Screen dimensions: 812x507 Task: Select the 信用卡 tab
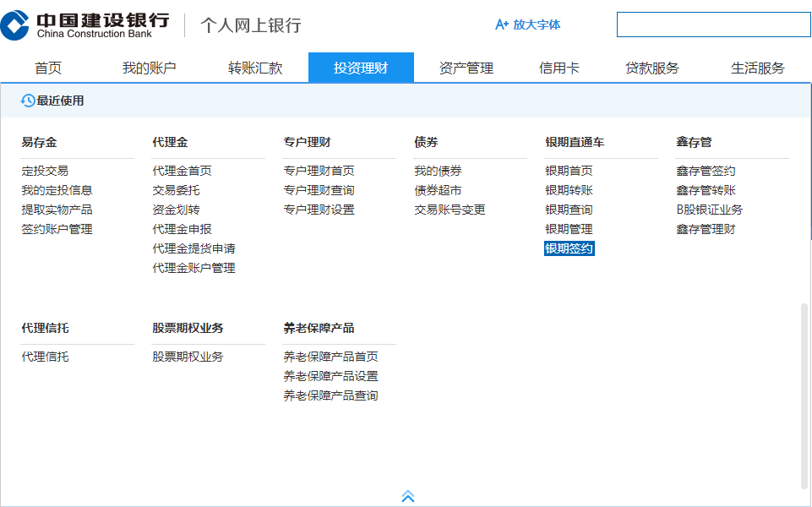[559, 68]
